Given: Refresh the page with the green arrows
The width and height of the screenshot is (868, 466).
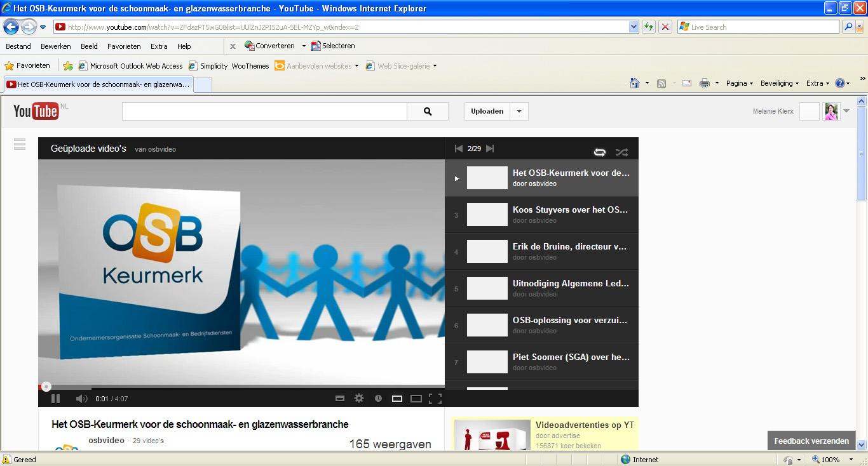Looking at the screenshot, I should pyautogui.click(x=649, y=27).
